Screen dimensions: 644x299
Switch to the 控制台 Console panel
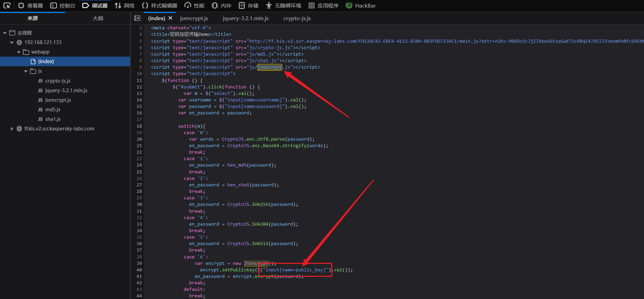[62, 5]
